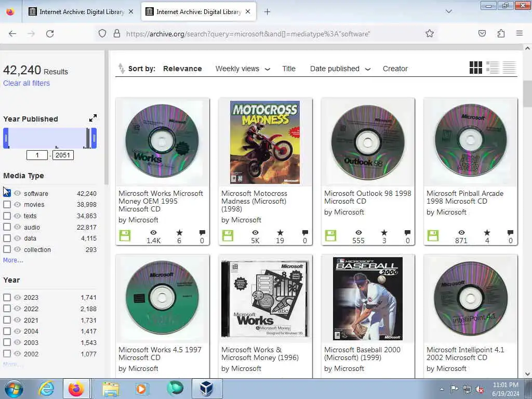Image resolution: width=532 pixels, height=399 pixels.
Task: Reload the page with the refresh icon
Action: tap(50, 34)
